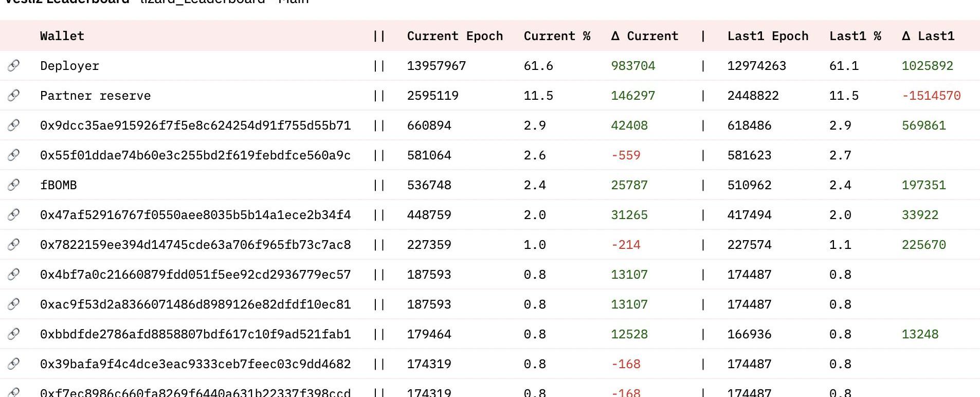Click the Last1 Epoch column header
The height and width of the screenshot is (397, 980).
click(768, 36)
